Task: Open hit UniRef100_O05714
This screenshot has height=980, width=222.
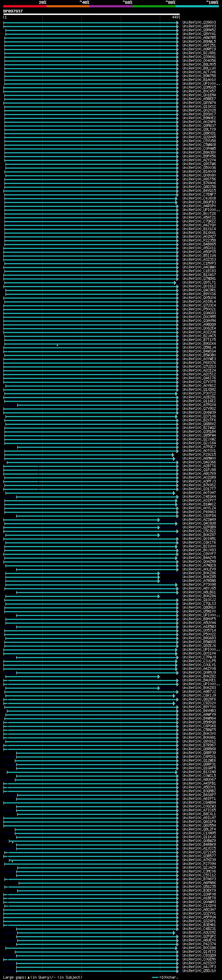Action: (199, 630)
